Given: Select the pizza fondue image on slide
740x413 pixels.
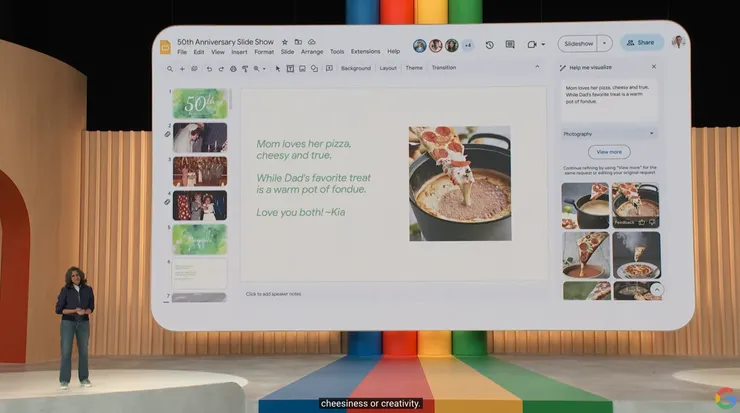Looking at the screenshot, I should pyautogui.click(x=460, y=184).
